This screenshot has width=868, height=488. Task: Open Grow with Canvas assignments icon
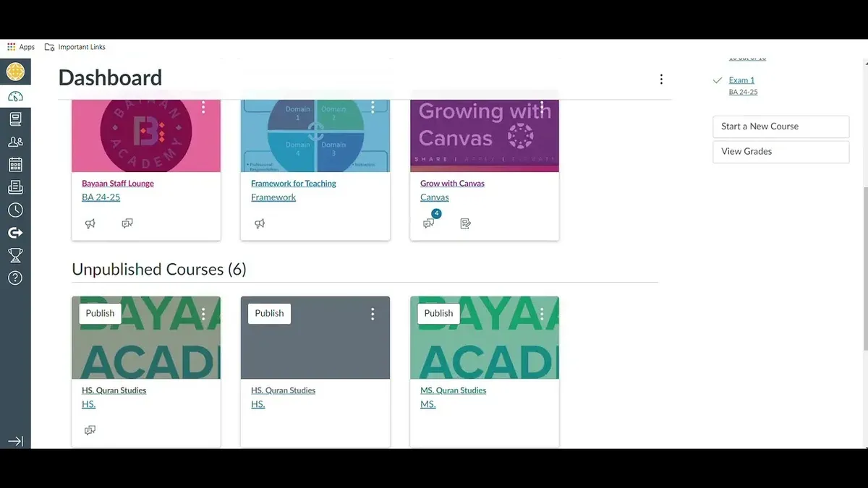click(466, 223)
